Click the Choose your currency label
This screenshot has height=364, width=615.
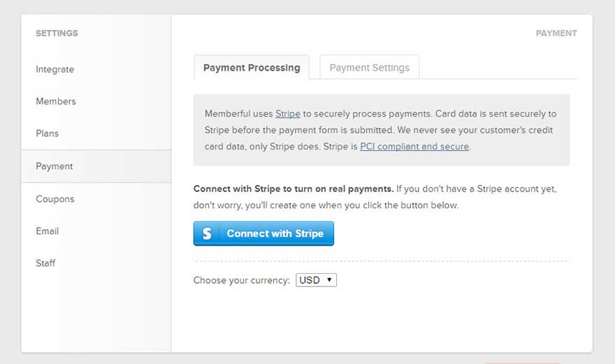(x=241, y=280)
